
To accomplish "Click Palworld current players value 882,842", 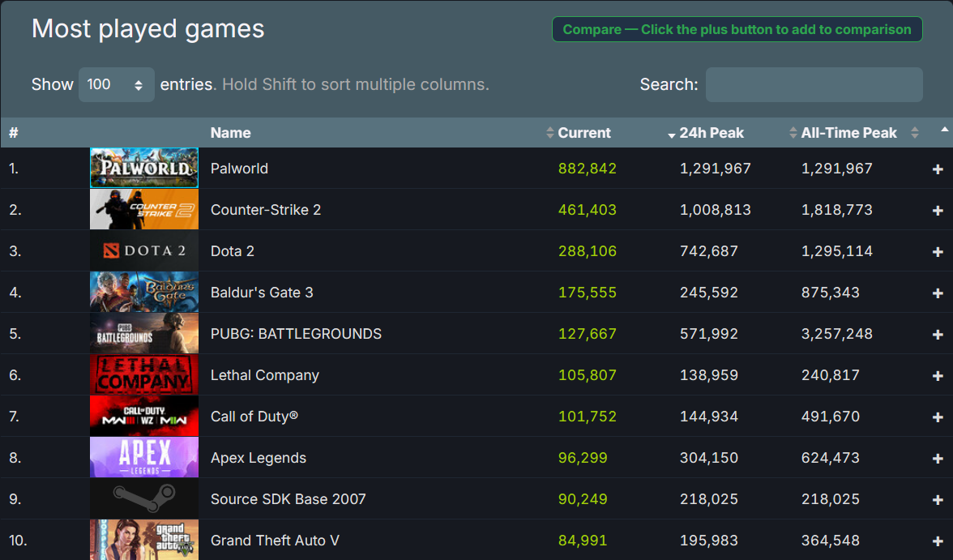I will click(x=587, y=169).
